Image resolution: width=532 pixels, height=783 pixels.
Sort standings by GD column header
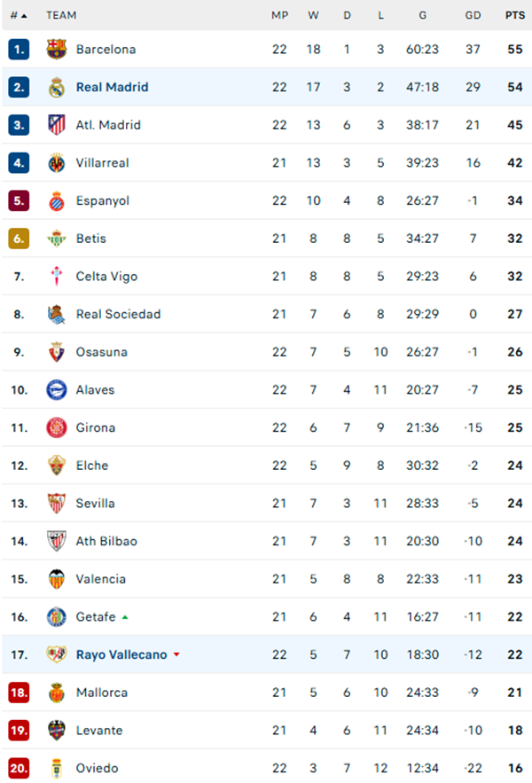click(473, 15)
